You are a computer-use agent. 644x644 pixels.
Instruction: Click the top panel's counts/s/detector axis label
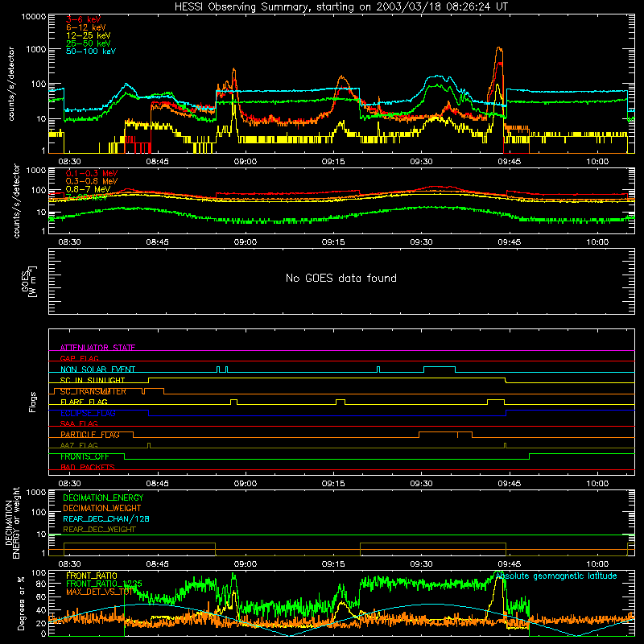coord(11,84)
